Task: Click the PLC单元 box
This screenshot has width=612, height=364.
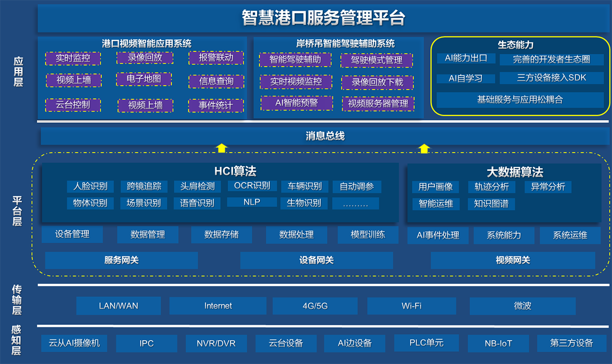Action: pos(426,343)
